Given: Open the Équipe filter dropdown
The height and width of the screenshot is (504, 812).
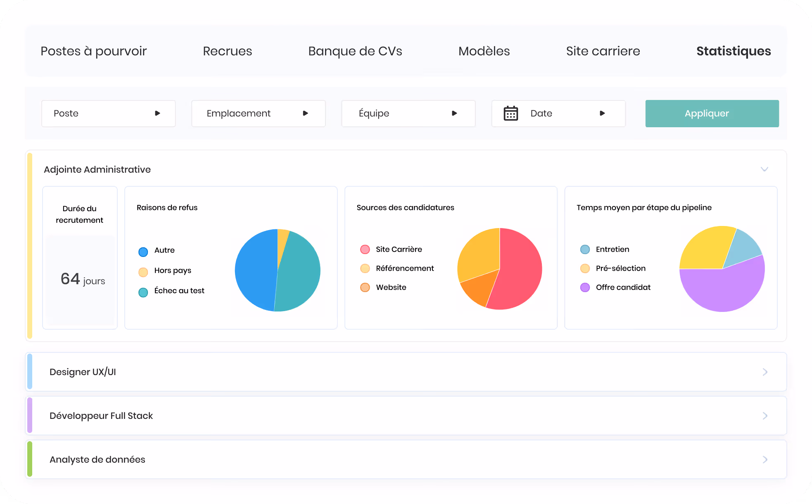Looking at the screenshot, I should tap(408, 113).
